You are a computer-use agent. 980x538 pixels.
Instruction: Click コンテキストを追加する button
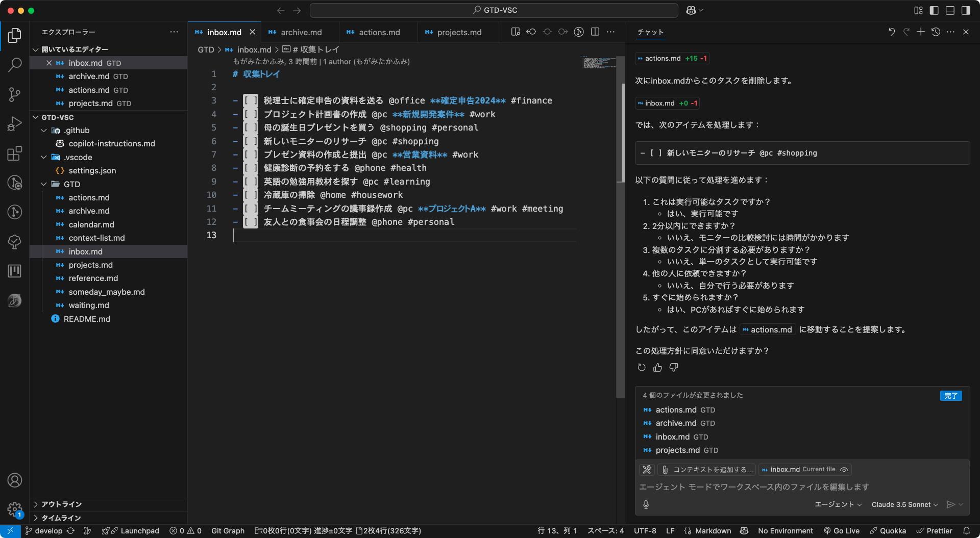pos(707,470)
